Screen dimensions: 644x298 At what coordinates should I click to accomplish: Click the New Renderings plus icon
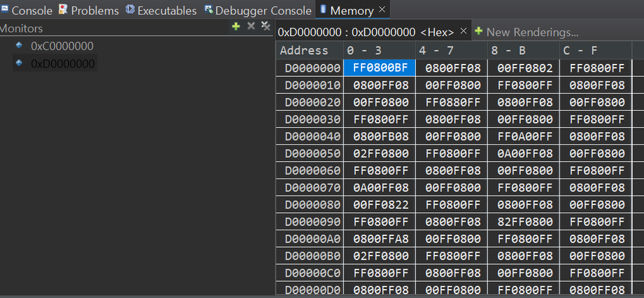point(478,31)
